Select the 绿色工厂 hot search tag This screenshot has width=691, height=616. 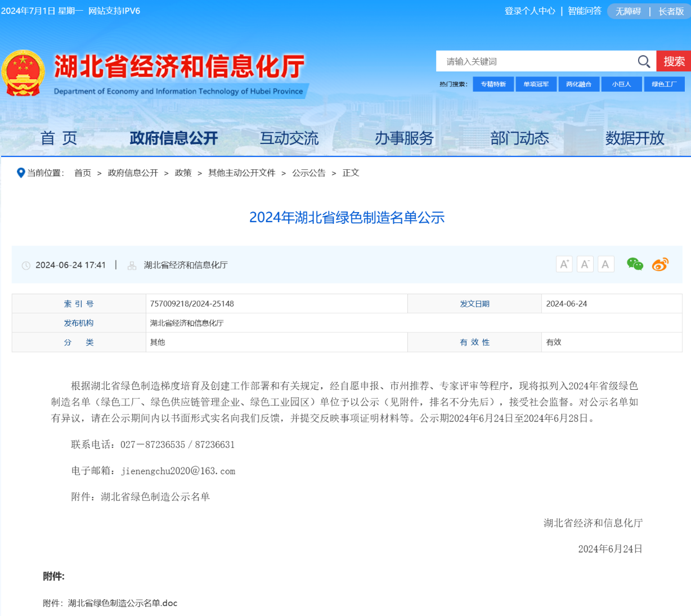(x=664, y=84)
